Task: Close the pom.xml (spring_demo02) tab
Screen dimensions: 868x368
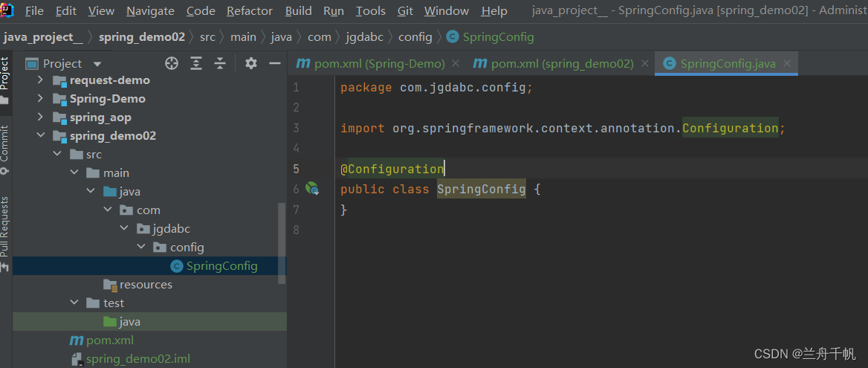Action: point(644,64)
